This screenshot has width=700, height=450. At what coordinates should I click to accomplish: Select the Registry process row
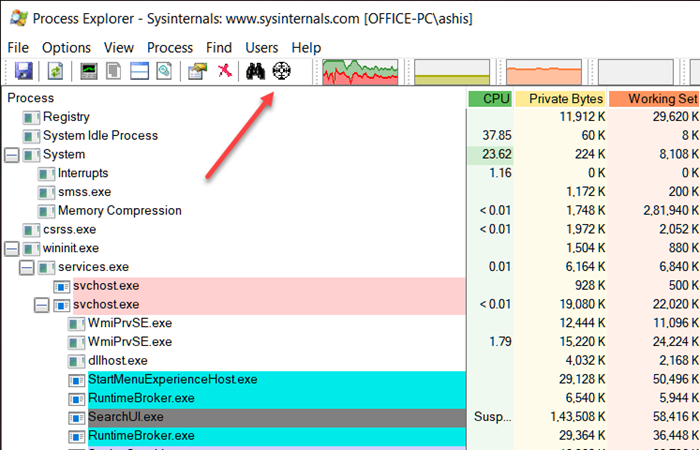coord(66,117)
